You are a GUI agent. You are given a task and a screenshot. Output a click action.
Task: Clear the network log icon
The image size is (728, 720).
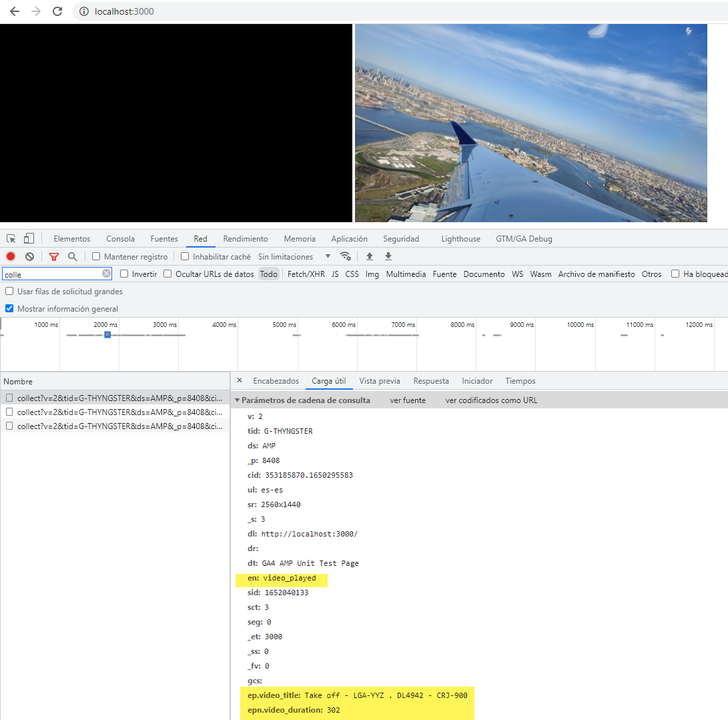click(x=29, y=256)
